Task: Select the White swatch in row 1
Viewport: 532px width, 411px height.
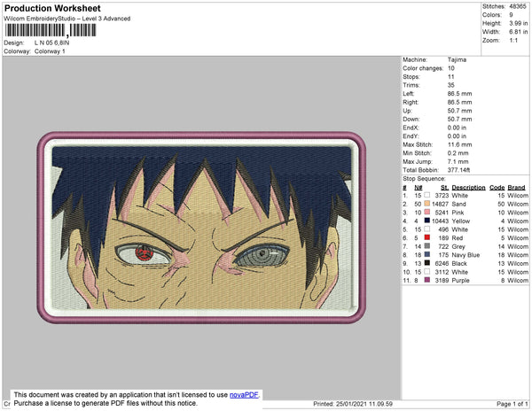Action: 426,195
